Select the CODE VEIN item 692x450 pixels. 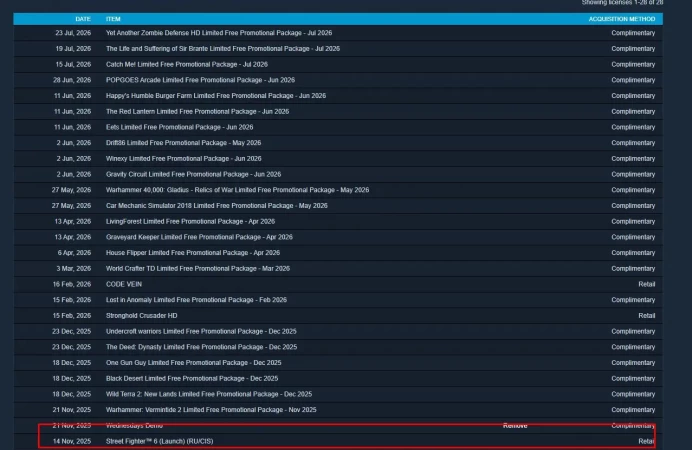[x=124, y=284]
